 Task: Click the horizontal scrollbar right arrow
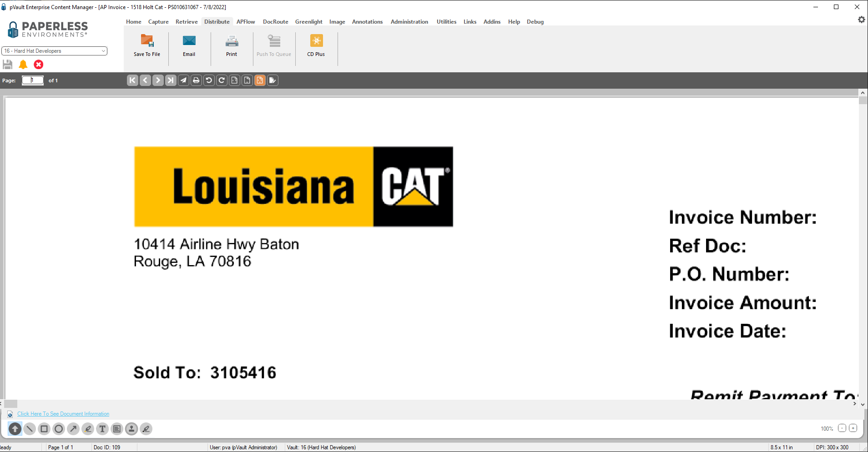tap(855, 404)
